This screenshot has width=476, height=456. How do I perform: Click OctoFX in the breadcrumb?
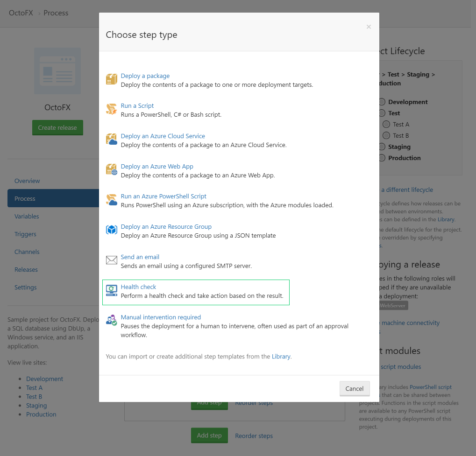21,13
